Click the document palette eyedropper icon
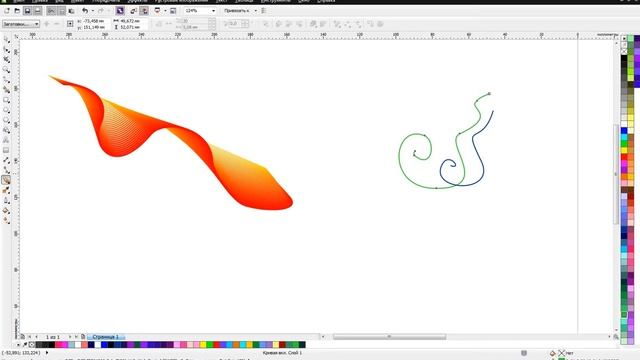Image resolution: width=640 pixels, height=360 pixels. 25,345
